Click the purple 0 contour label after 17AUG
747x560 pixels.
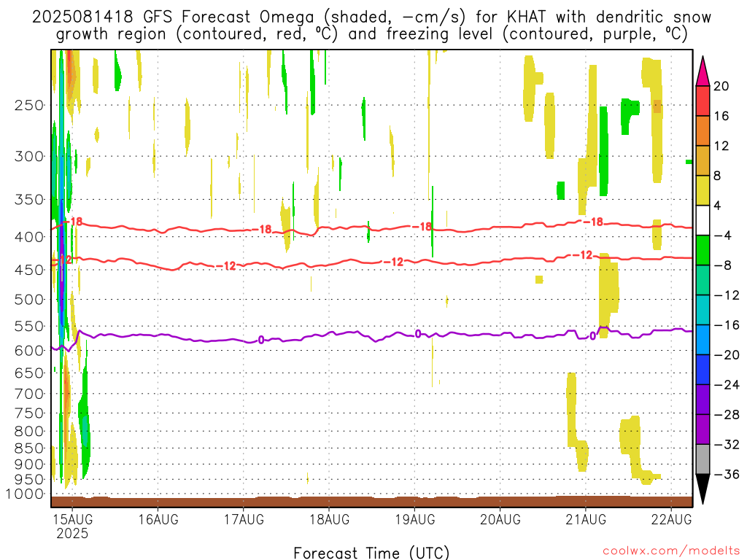point(261,340)
